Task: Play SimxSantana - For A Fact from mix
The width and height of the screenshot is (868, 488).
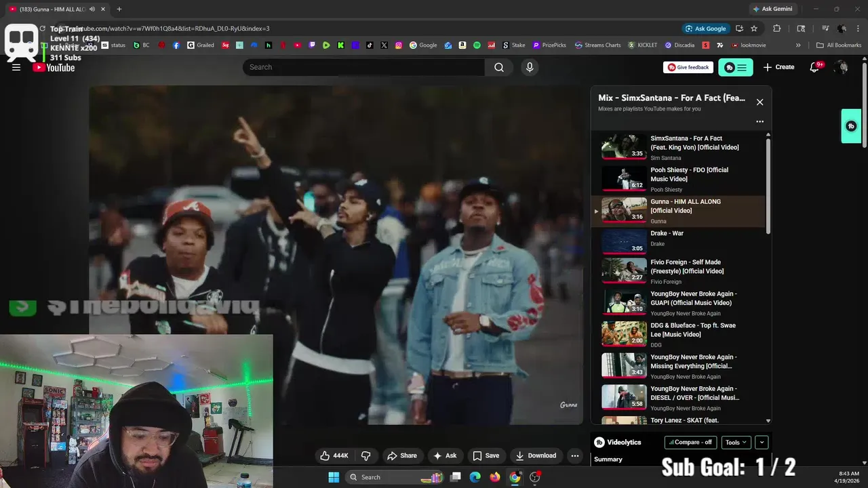Action: click(x=678, y=148)
